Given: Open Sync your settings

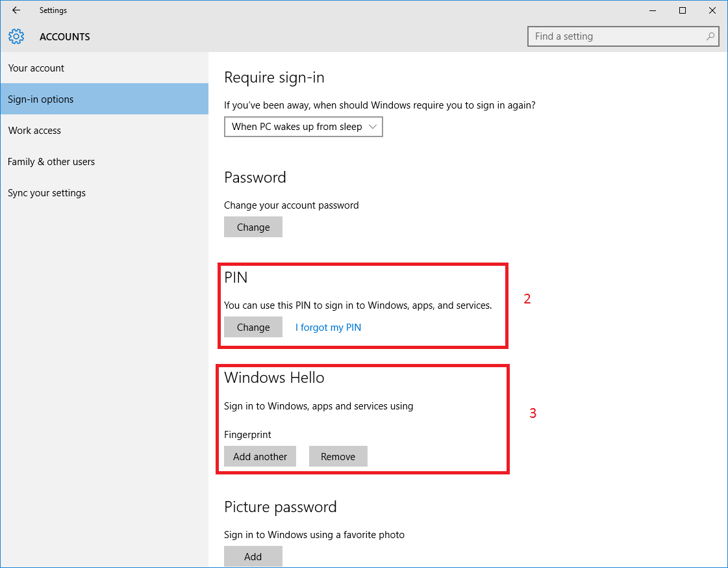Looking at the screenshot, I should pyautogui.click(x=105, y=193).
